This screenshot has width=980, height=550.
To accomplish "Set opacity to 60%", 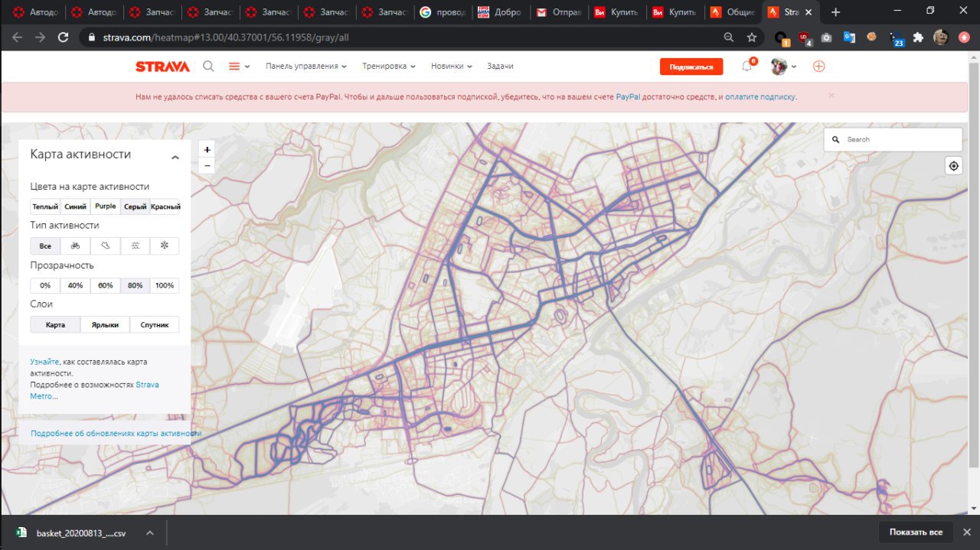I will click(x=105, y=285).
